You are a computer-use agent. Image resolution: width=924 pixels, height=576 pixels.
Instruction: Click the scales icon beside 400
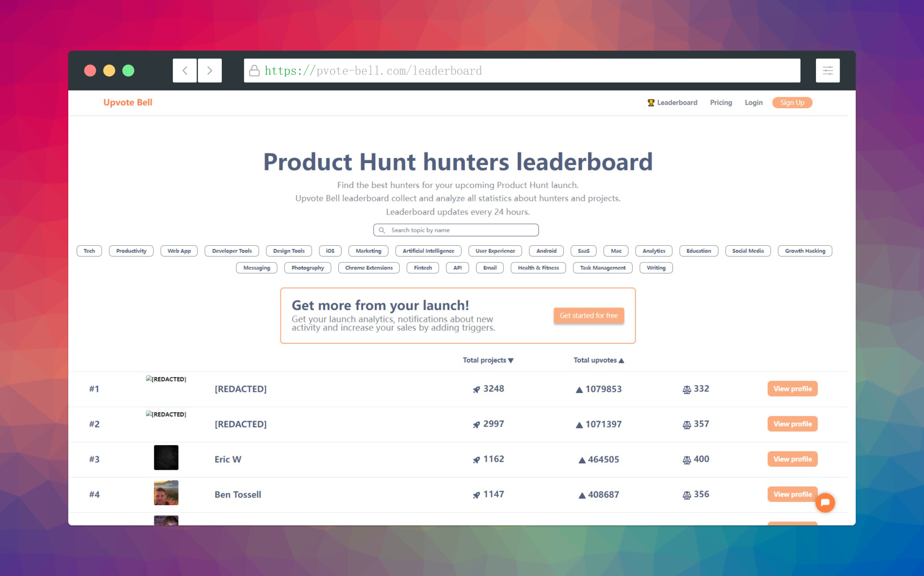click(687, 460)
